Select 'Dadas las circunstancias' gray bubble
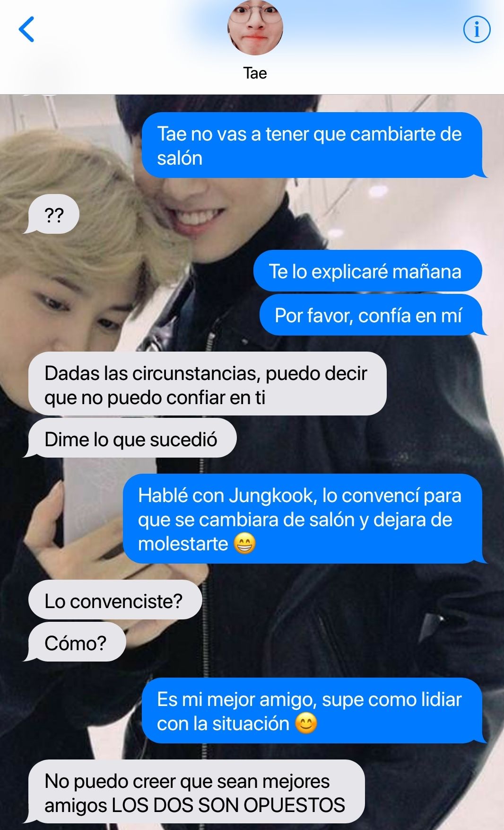 pyautogui.click(x=207, y=384)
